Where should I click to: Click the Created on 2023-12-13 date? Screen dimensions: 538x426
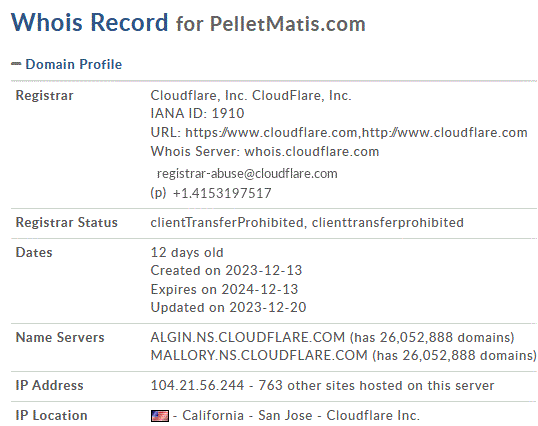click(226, 270)
